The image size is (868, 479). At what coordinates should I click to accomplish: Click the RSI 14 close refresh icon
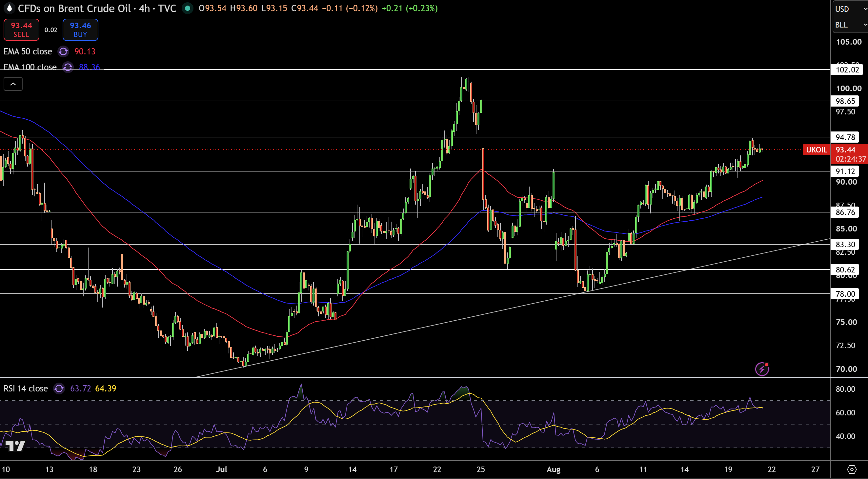pyautogui.click(x=59, y=389)
